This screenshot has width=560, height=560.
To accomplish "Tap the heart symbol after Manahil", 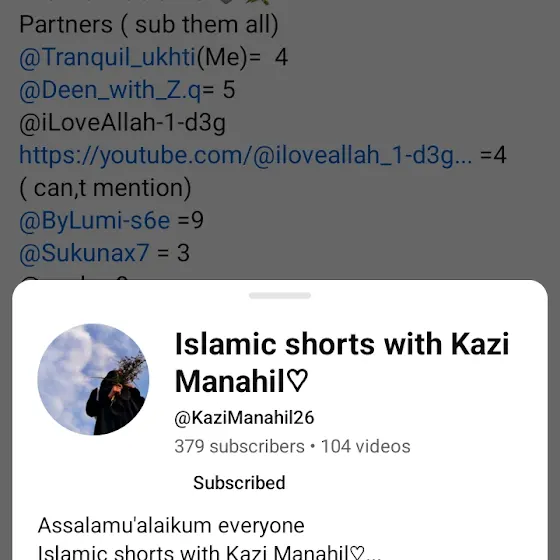I will click(297, 381).
